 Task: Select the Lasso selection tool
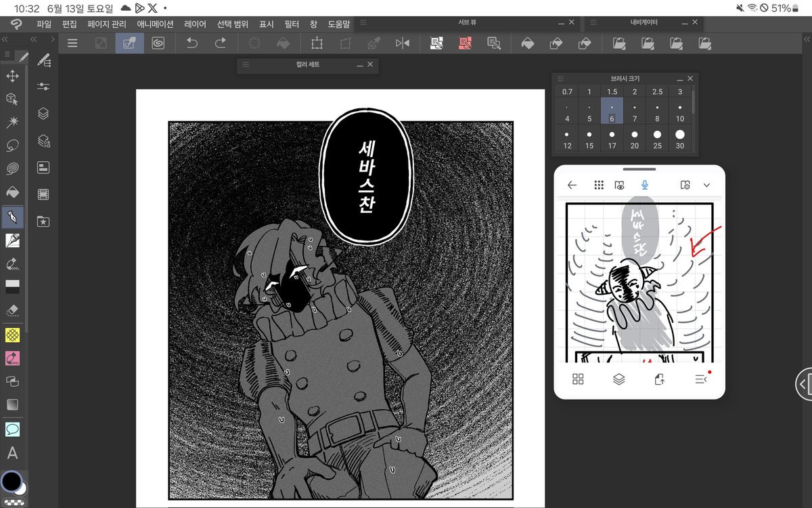[12, 146]
